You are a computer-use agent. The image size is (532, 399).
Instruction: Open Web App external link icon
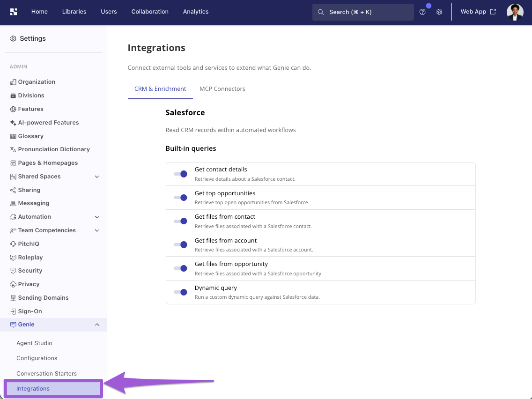(x=493, y=12)
